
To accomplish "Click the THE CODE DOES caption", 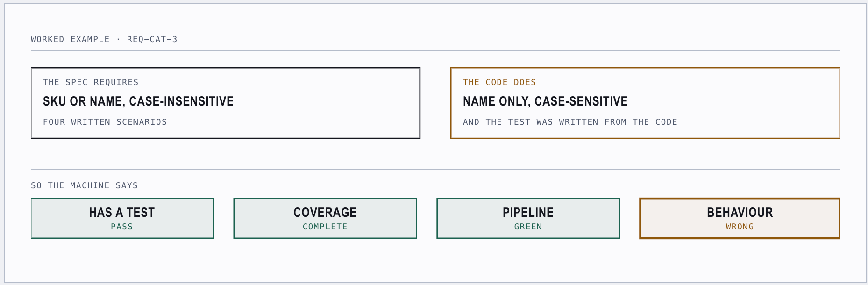I will pos(499,82).
